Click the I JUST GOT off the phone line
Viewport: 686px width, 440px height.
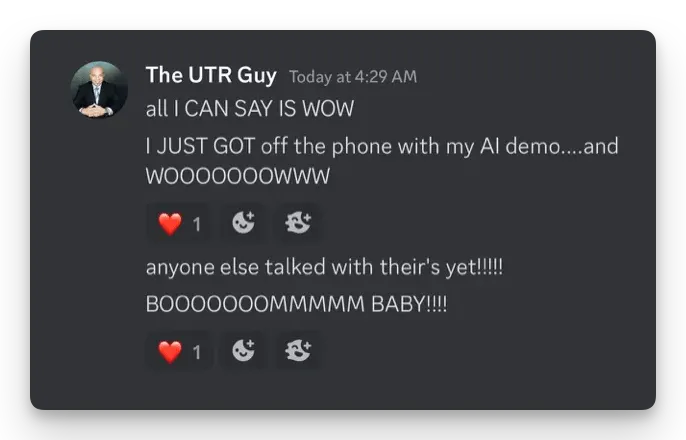click(382, 146)
